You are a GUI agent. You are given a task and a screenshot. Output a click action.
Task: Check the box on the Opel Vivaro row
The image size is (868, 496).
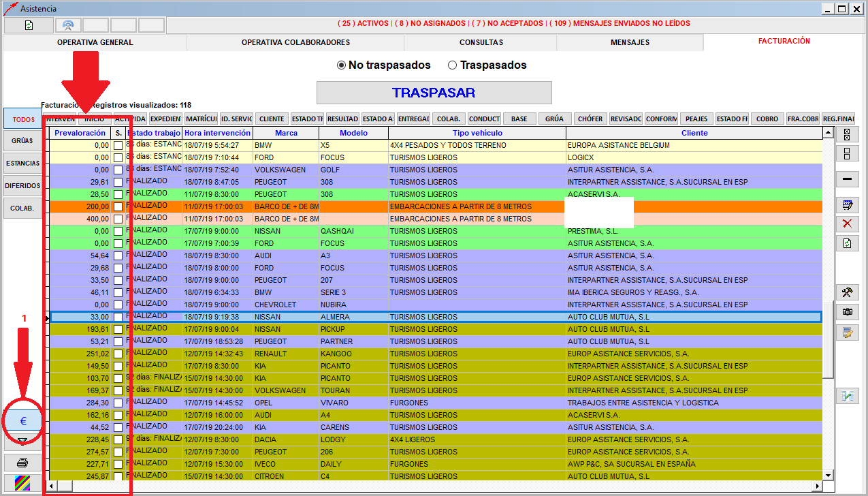click(118, 403)
